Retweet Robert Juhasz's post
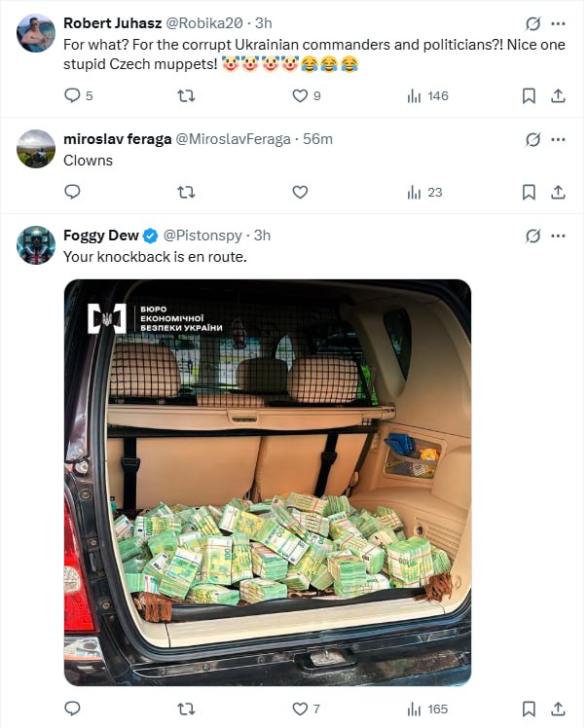The image size is (588, 728). (x=186, y=95)
